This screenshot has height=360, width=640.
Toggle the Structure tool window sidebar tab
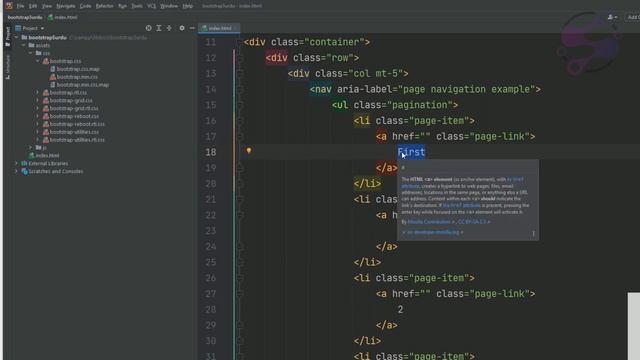pos(8,67)
